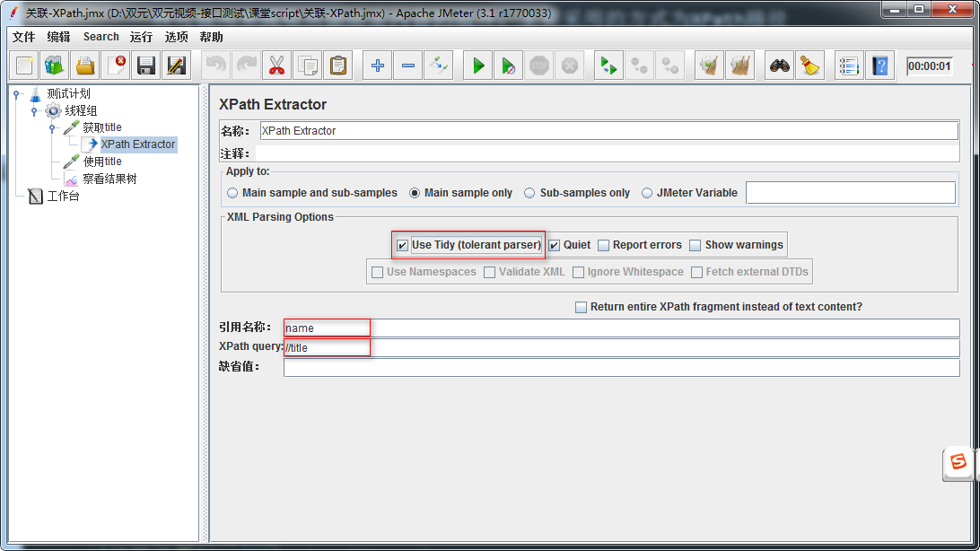Select Main sample only radio
This screenshot has width=980, height=551.
415,193
